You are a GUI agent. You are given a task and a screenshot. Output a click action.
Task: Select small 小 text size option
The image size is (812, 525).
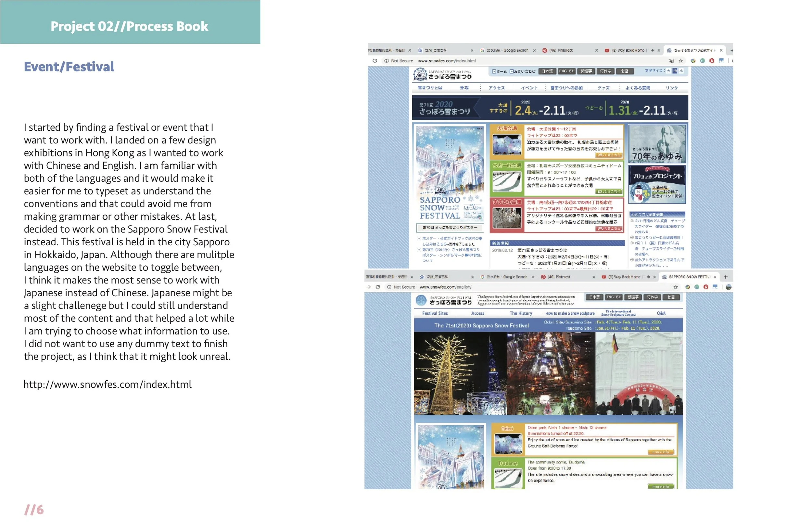(681, 71)
